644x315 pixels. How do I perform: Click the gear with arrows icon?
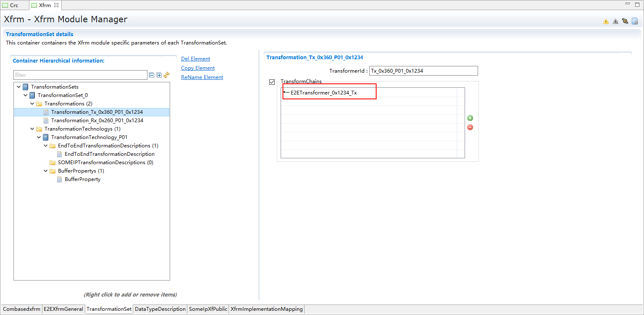(625, 21)
